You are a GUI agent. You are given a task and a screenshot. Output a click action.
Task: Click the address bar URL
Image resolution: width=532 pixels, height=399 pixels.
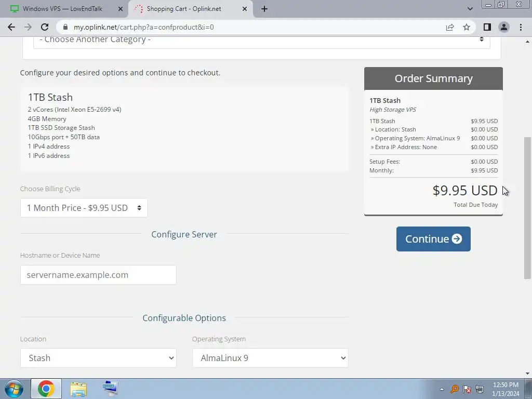143,27
